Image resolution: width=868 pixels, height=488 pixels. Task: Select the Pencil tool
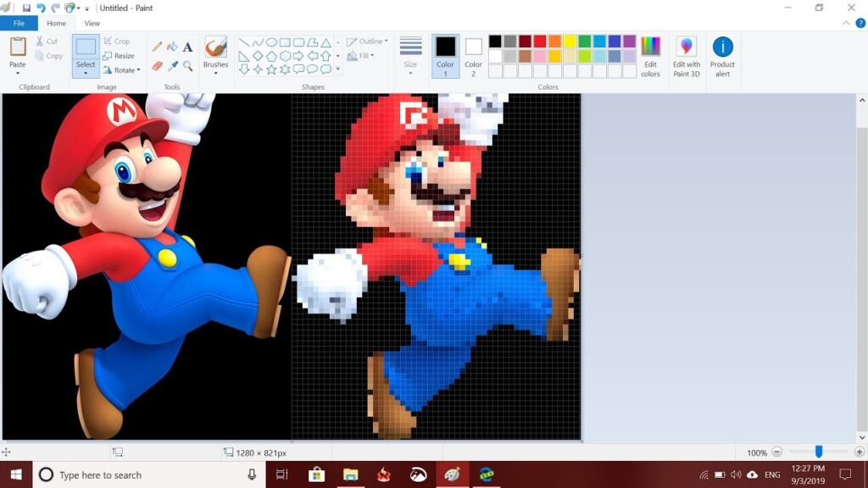(x=157, y=47)
